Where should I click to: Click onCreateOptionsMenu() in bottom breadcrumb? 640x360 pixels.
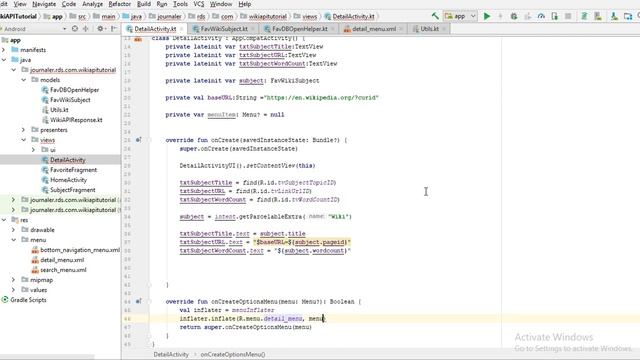233,355
